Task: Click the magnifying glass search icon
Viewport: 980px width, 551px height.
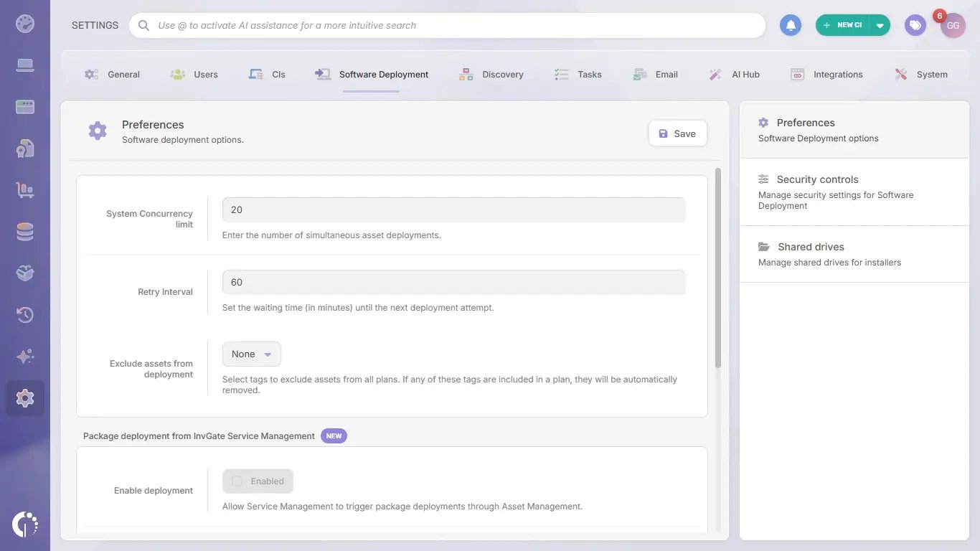Action: pos(143,25)
